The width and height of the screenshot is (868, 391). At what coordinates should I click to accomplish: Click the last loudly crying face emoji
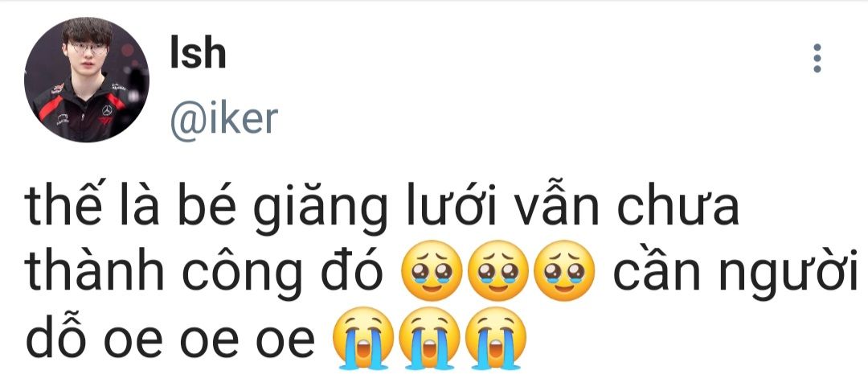tap(496, 338)
